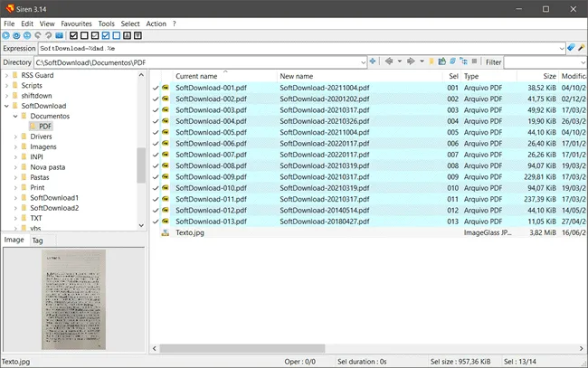The height and width of the screenshot is (368, 588).
Task: Click PDF icon of SoftDownload-001.pdf row
Action: pos(166,88)
